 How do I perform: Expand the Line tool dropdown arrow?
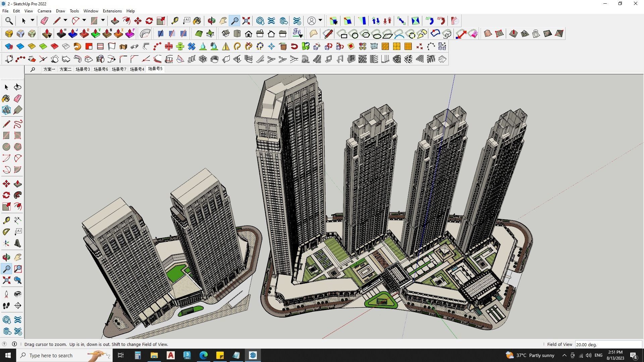(x=65, y=20)
